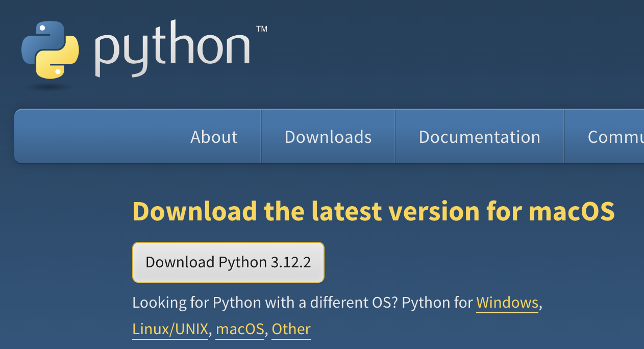Follow the Windows download link
Screen dimensions: 644x349
point(507,303)
